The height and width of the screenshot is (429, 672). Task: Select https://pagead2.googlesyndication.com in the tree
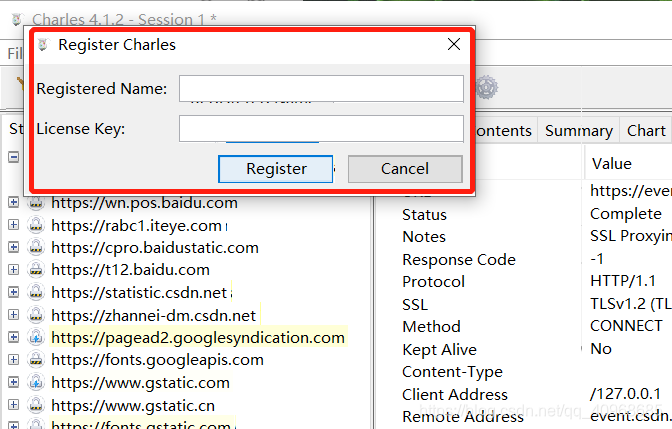point(198,338)
